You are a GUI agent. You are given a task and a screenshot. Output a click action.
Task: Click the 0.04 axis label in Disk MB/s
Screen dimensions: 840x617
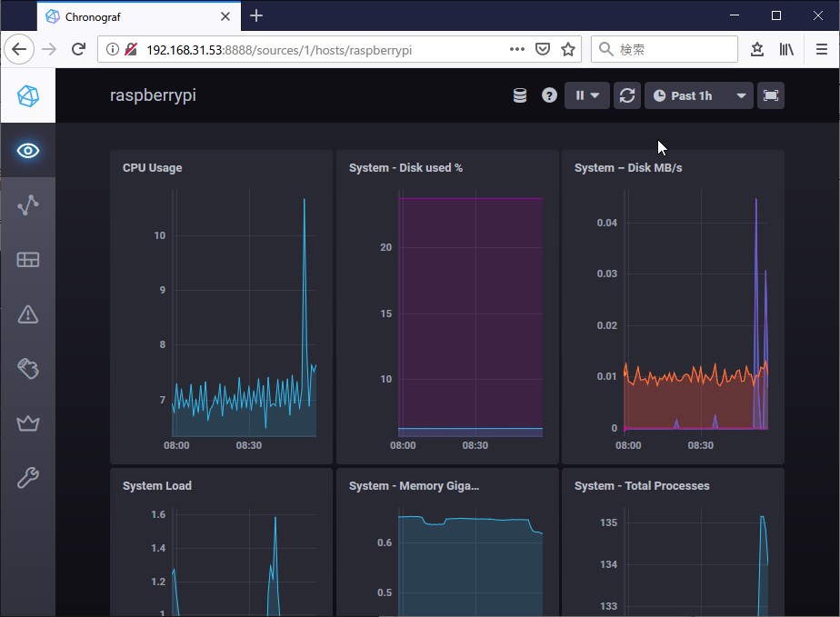[607, 223]
